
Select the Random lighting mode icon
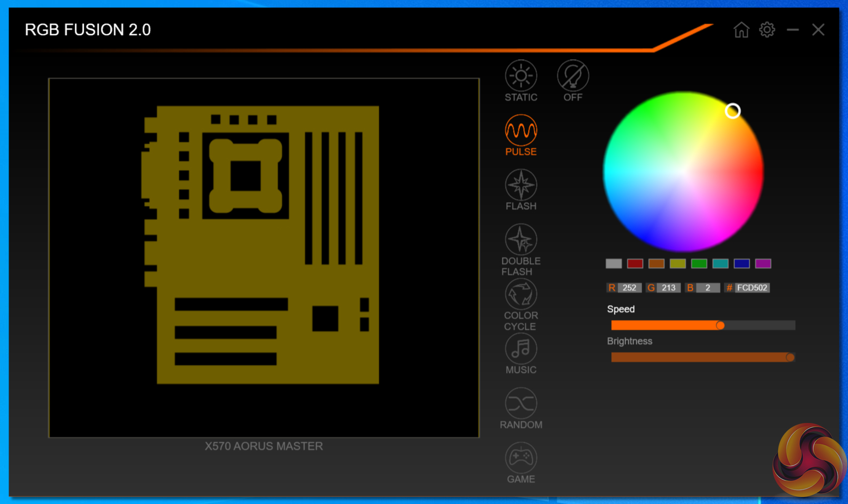521,403
